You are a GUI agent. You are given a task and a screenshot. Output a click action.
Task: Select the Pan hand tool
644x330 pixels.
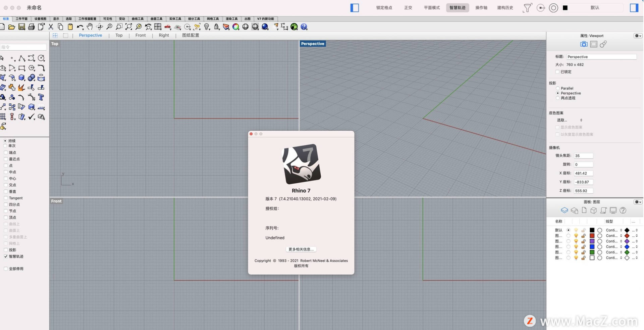coord(90,27)
